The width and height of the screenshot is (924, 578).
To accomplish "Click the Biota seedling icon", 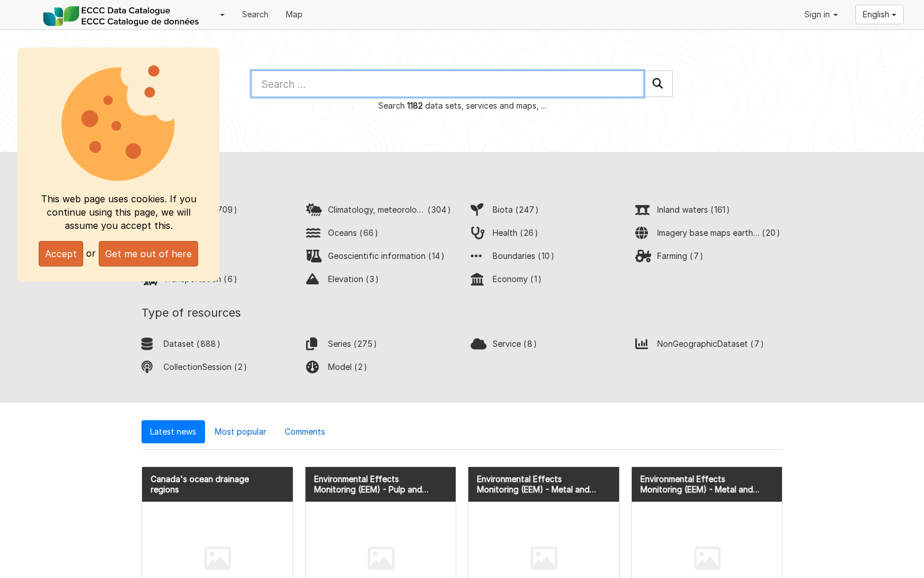I will tap(477, 210).
